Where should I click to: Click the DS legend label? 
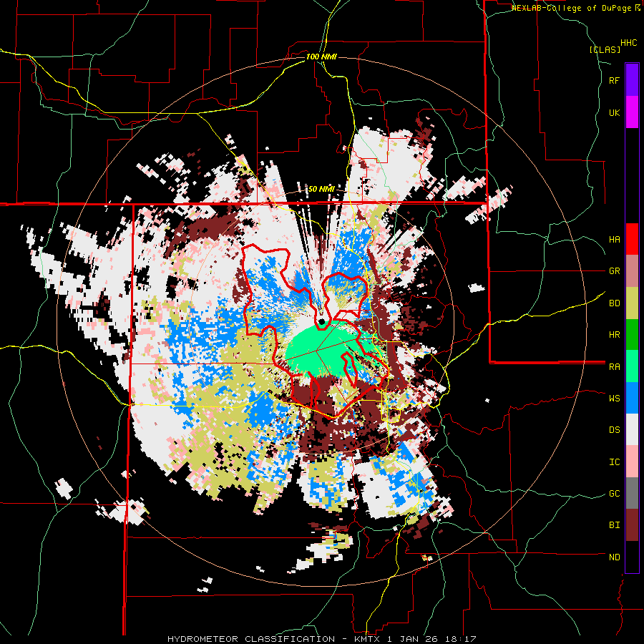pyautogui.click(x=614, y=430)
